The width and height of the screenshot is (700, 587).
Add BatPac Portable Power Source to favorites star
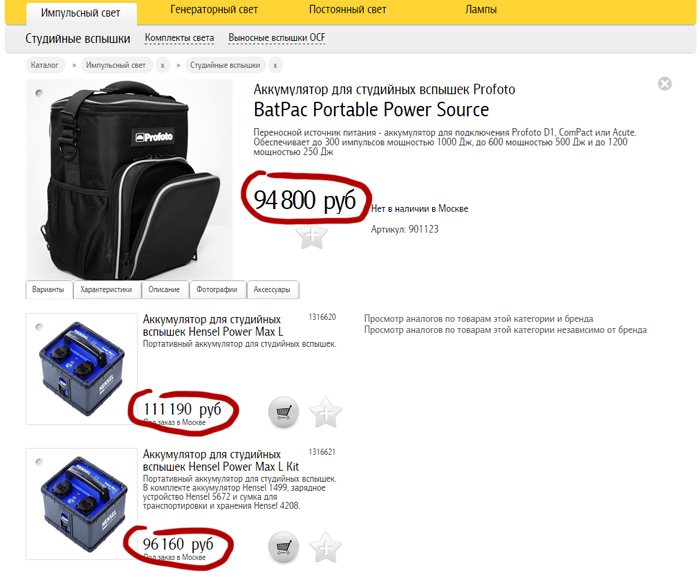click(312, 236)
